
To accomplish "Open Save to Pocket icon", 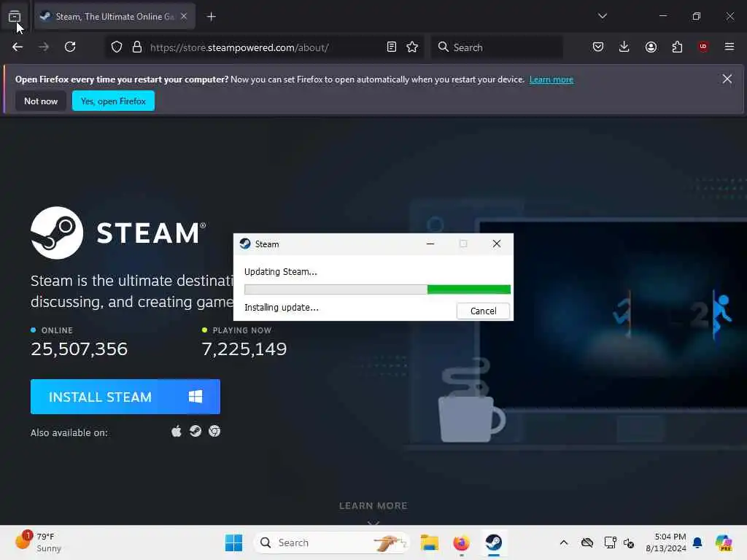I will click(598, 47).
